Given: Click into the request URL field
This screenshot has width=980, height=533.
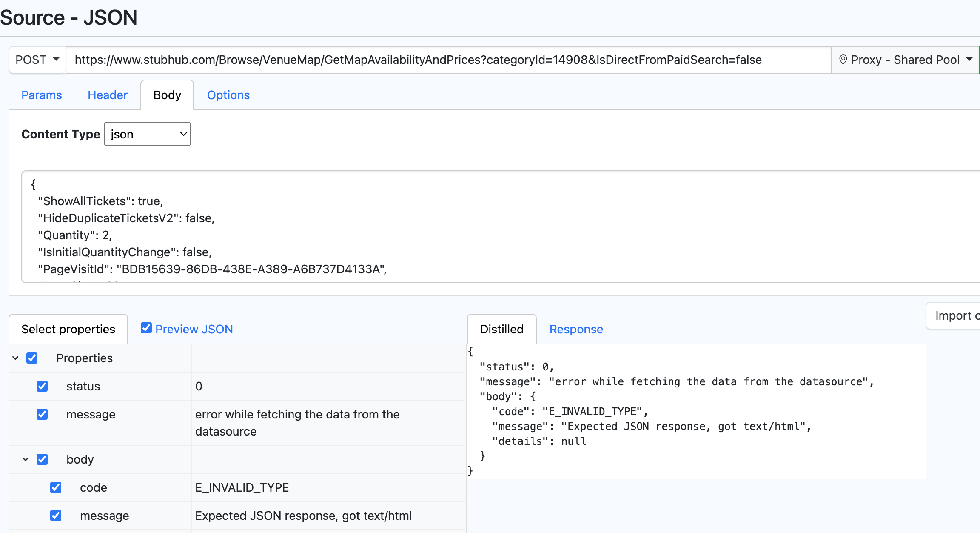Looking at the screenshot, I should 447,60.
